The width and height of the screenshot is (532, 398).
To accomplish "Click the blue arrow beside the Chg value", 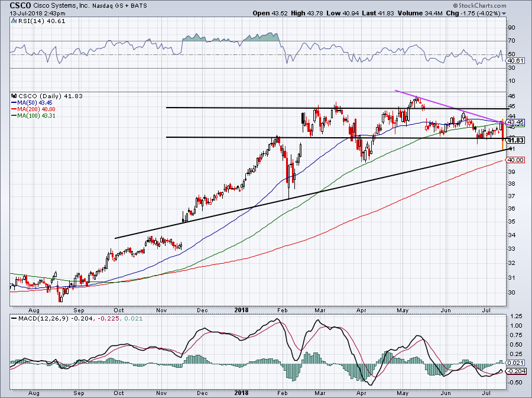I will 504,14.
